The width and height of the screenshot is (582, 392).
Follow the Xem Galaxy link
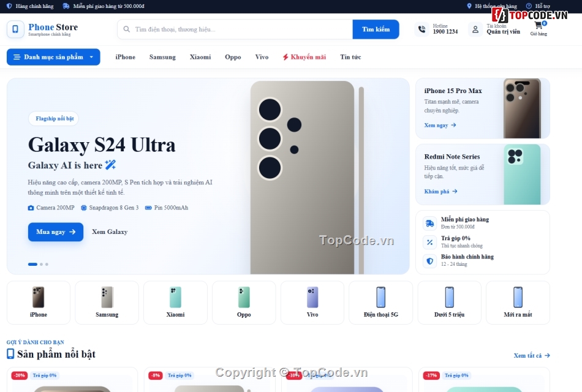click(110, 232)
